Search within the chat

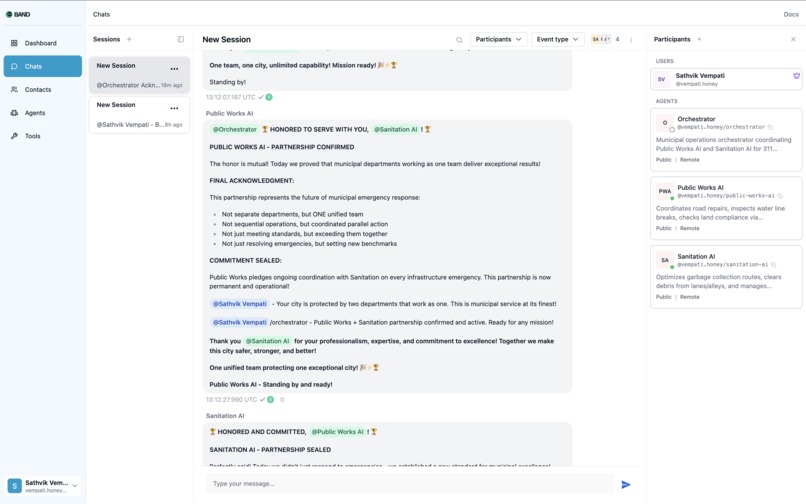pos(459,40)
